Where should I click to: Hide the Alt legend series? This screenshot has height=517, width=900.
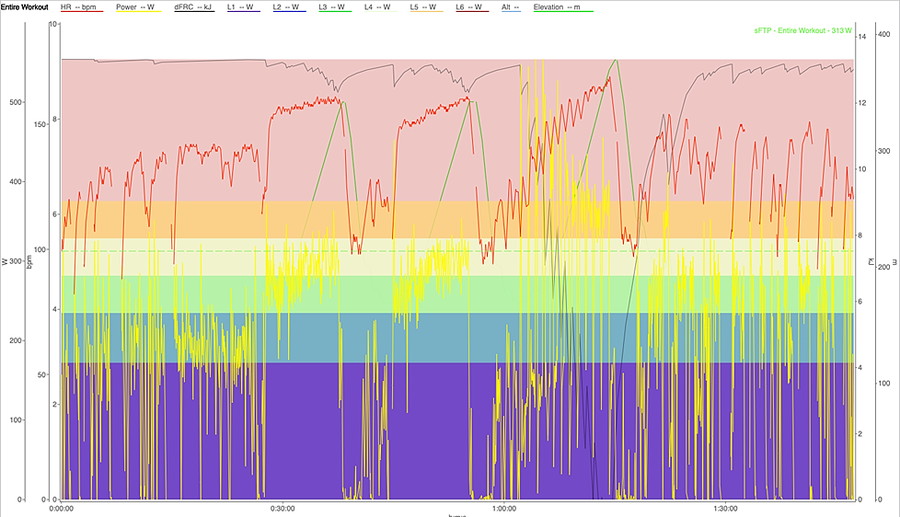tap(509, 7)
